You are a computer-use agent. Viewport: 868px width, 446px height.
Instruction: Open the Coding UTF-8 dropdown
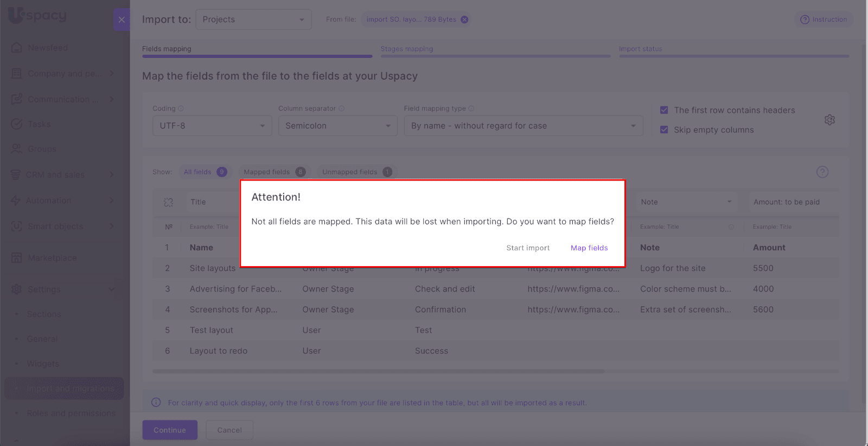(212, 126)
